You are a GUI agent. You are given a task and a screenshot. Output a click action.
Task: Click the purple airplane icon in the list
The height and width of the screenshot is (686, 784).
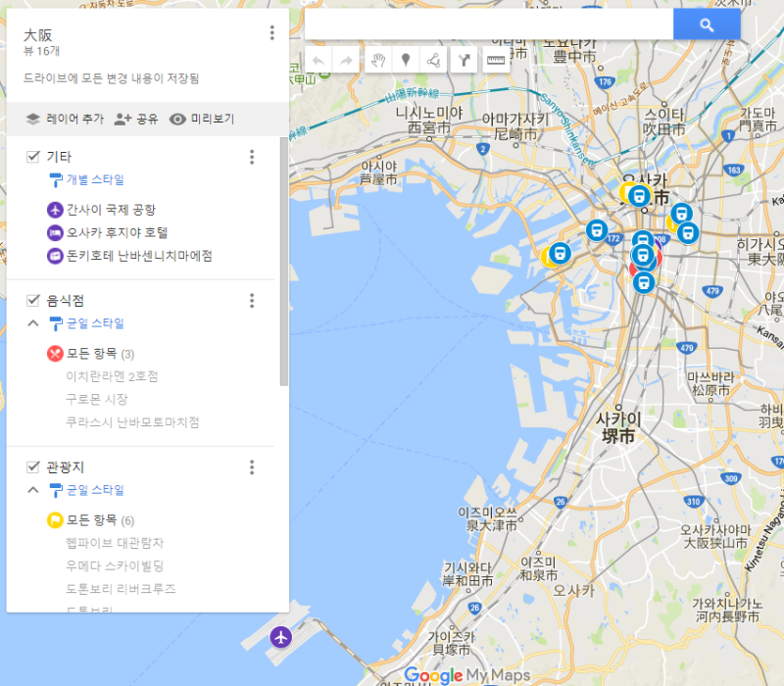pyautogui.click(x=55, y=210)
